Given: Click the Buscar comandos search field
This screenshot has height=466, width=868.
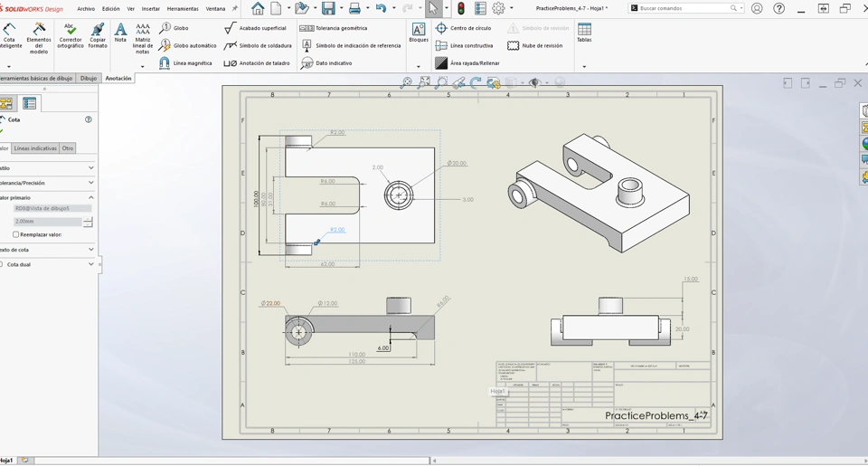Looking at the screenshot, I should pyautogui.click(x=683, y=8).
